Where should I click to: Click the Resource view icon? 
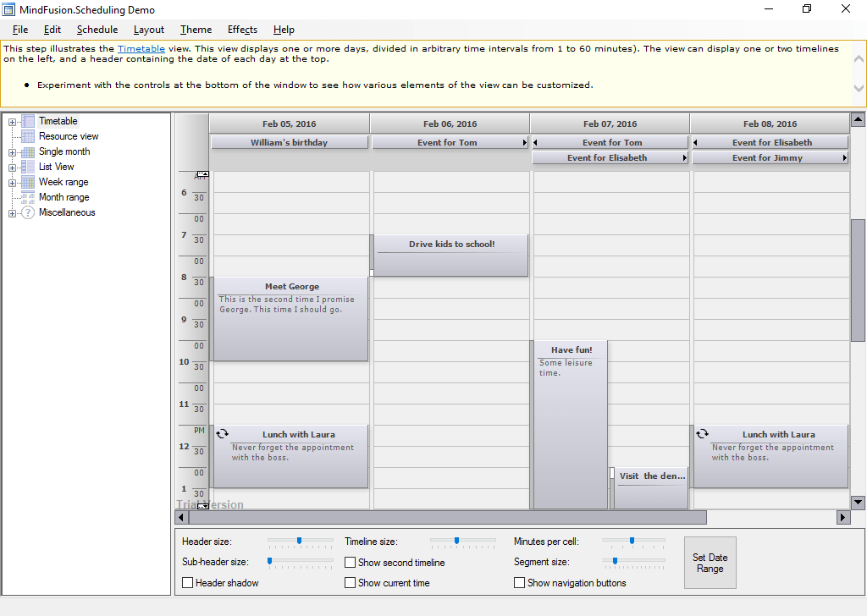coord(28,136)
